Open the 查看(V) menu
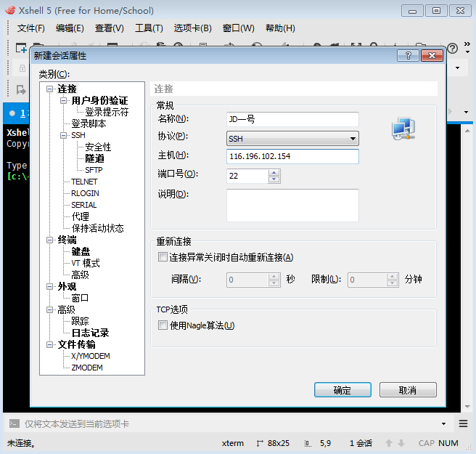This screenshot has height=454, width=476. (110, 28)
